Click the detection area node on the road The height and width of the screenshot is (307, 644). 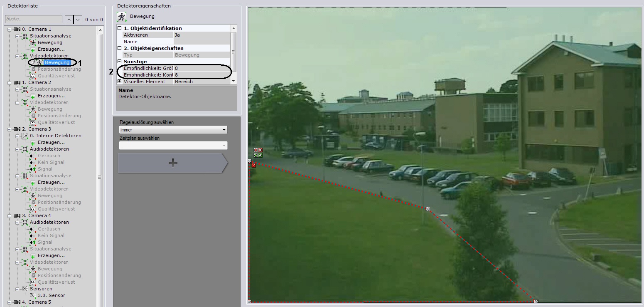tap(428, 209)
